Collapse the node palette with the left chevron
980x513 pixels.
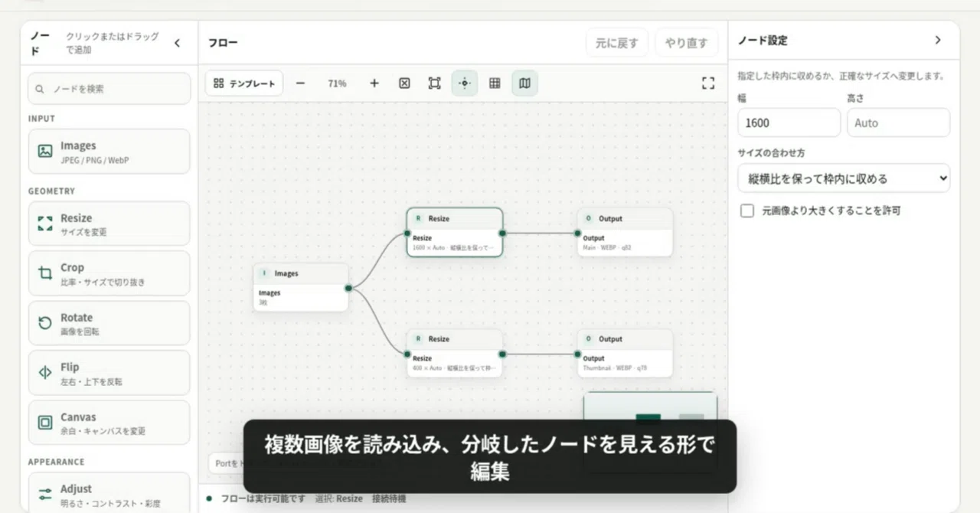[x=178, y=43]
